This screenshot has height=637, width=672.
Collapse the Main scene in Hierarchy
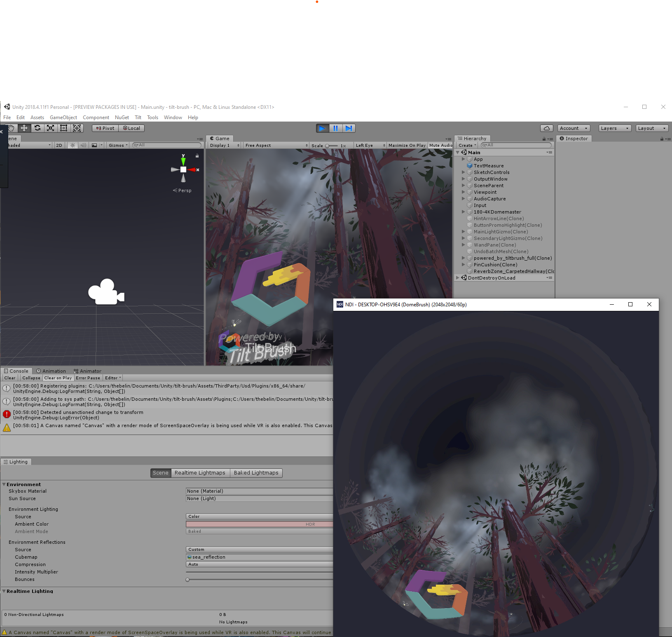coord(458,153)
